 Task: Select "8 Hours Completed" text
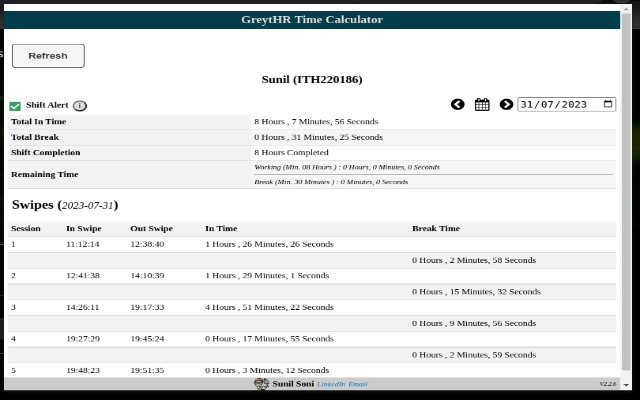(291, 153)
